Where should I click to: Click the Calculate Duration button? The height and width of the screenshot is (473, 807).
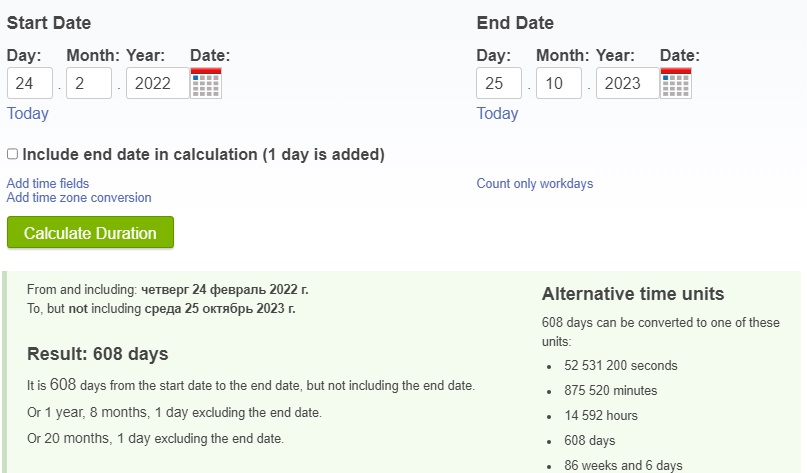90,233
